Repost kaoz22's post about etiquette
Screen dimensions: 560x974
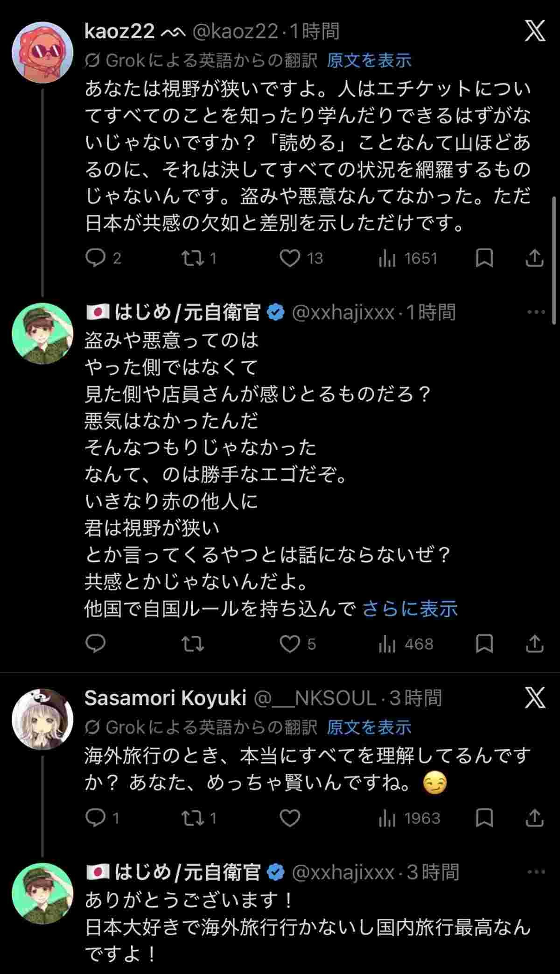(x=192, y=258)
